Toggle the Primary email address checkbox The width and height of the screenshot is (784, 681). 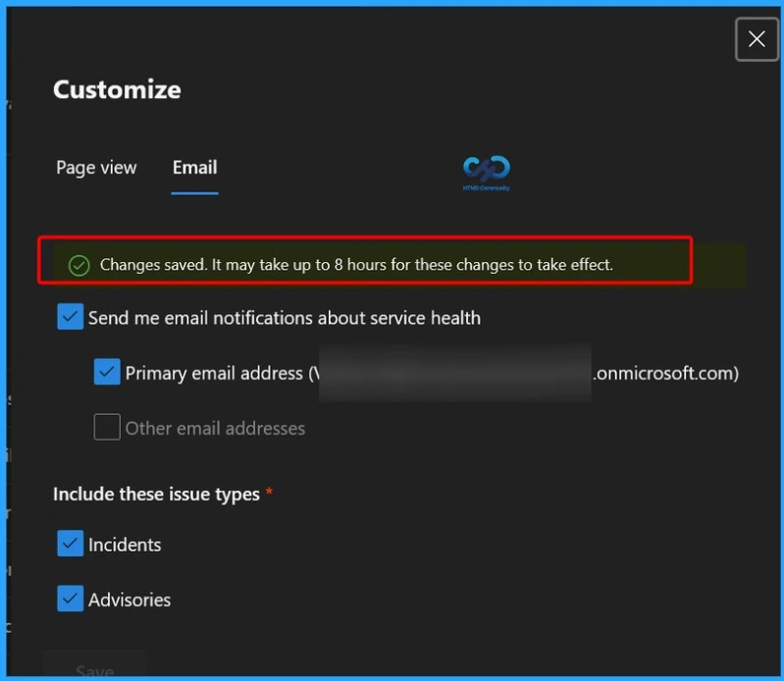[107, 372]
